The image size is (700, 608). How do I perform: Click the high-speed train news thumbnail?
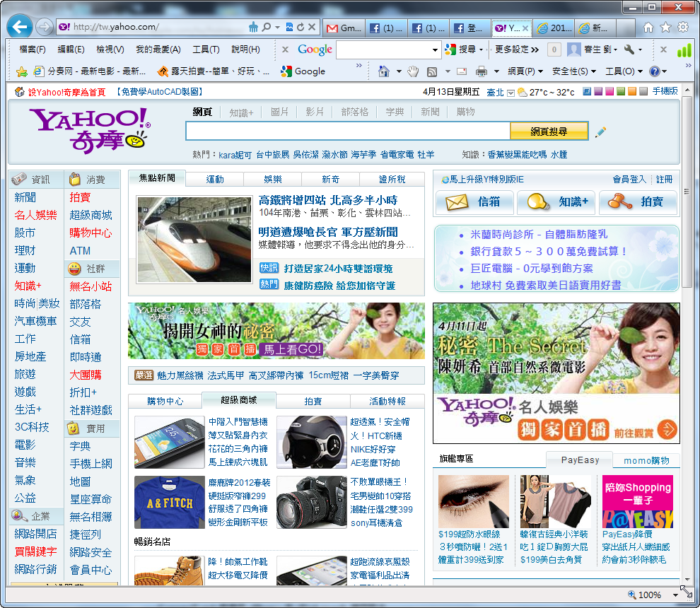(194, 239)
